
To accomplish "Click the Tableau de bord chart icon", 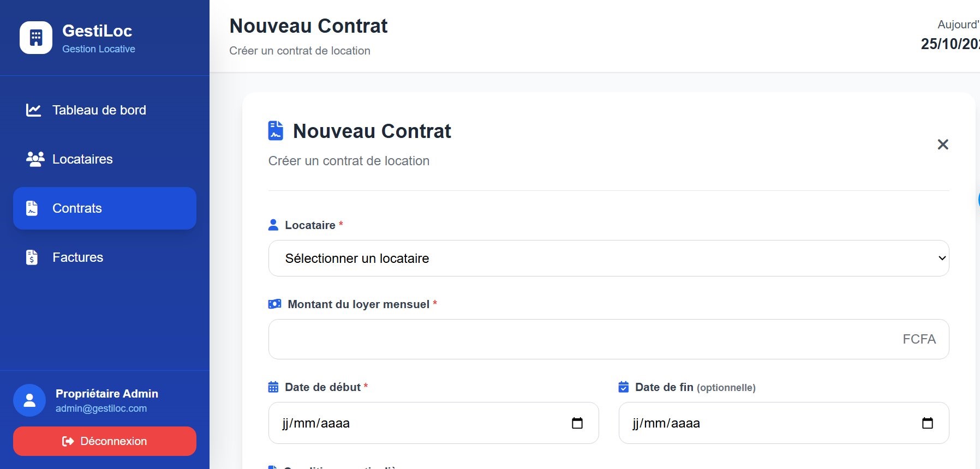I will tap(33, 110).
